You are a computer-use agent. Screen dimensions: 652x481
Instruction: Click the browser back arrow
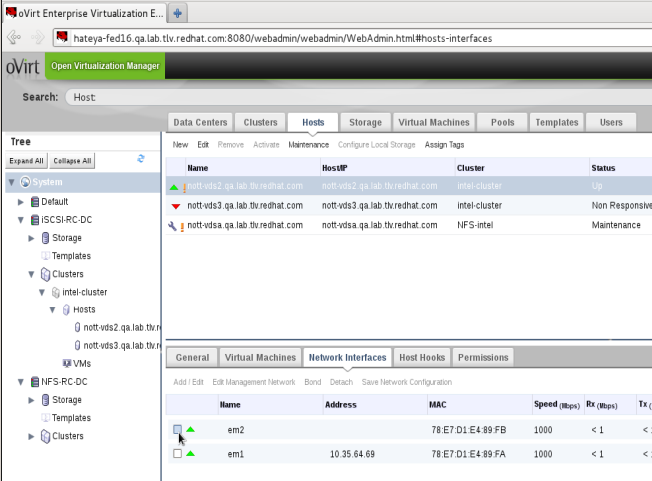click(x=14, y=37)
